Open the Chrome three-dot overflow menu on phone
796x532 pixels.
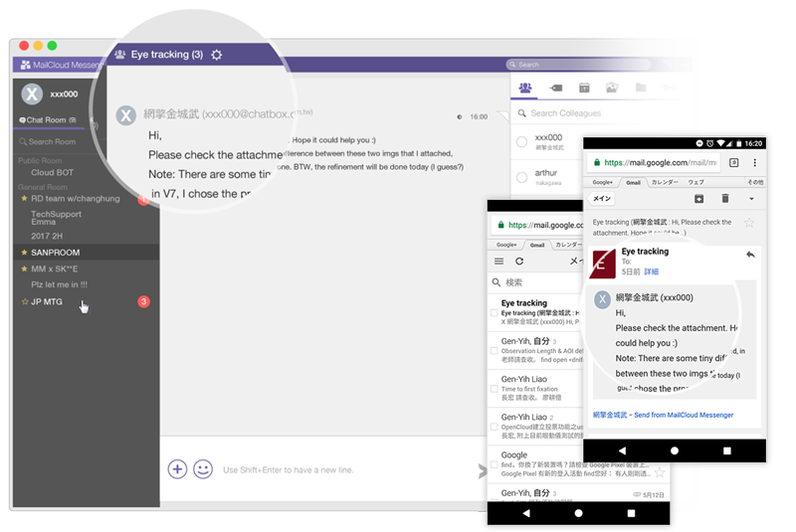756,162
